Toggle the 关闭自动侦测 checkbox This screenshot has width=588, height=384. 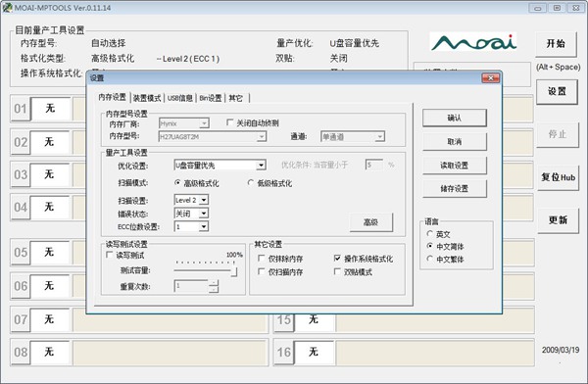click(230, 122)
